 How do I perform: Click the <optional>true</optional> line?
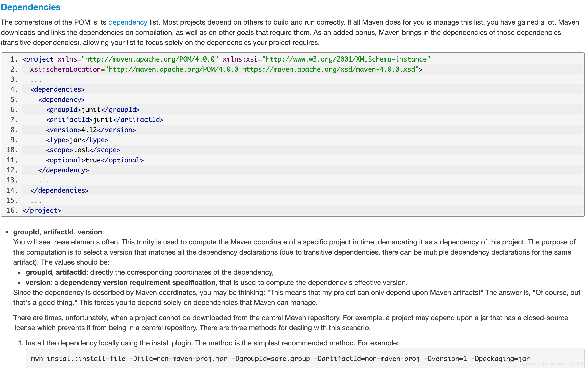click(x=95, y=160)
